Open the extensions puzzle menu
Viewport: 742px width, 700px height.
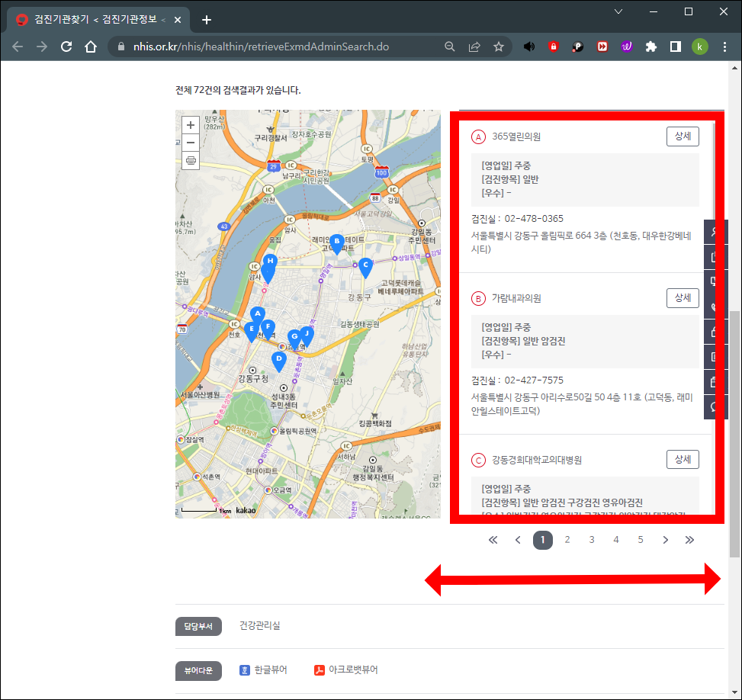[x=651, y=47]
